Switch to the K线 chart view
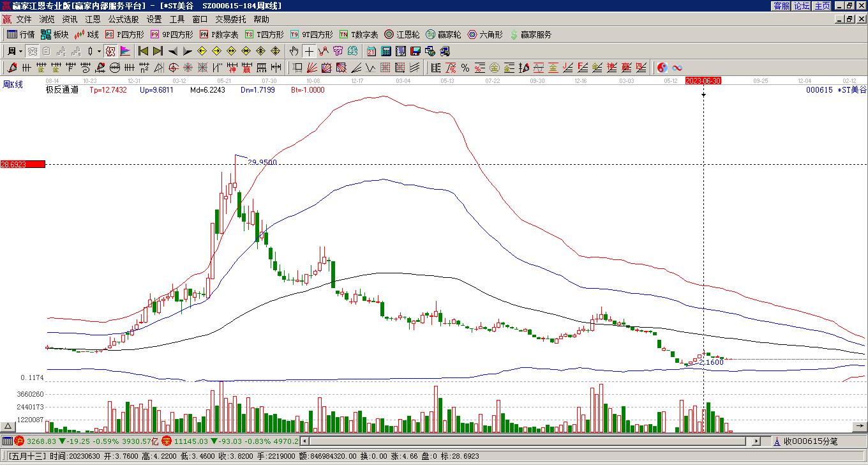This screenshot has width=868, height=465. click(x=86, y=34)
